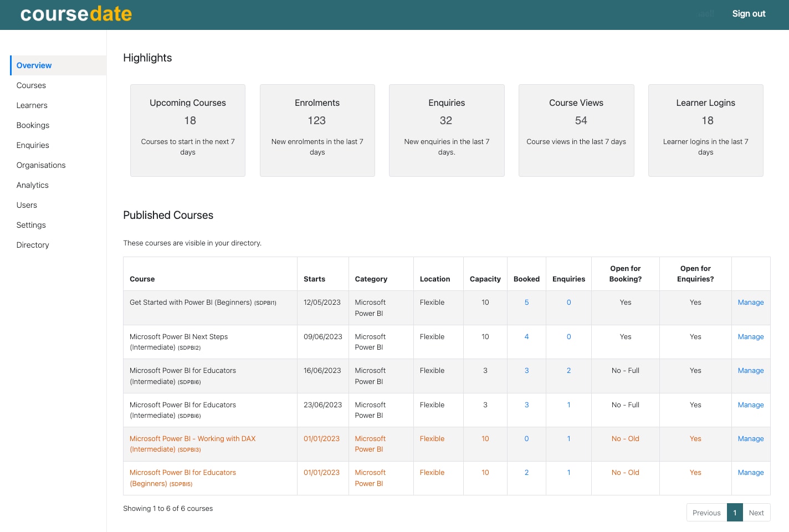Open the Directory sidebar item

(33, 245)
